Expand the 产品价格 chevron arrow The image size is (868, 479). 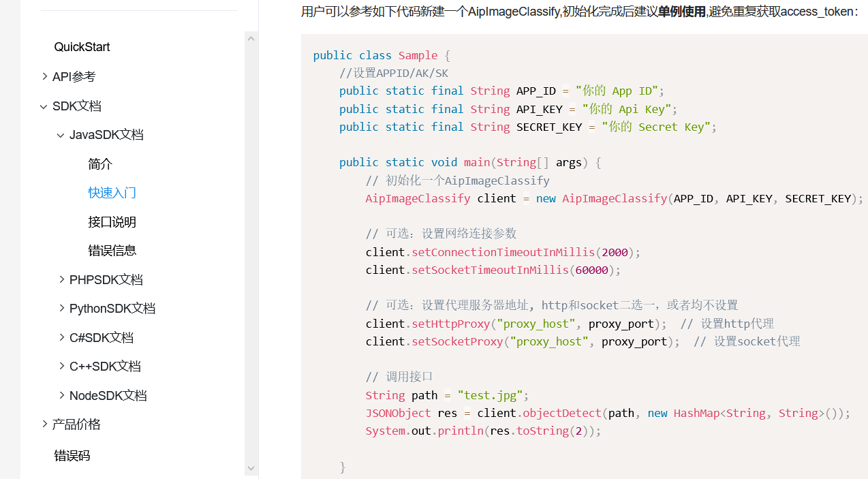click(x=44, y=424)
